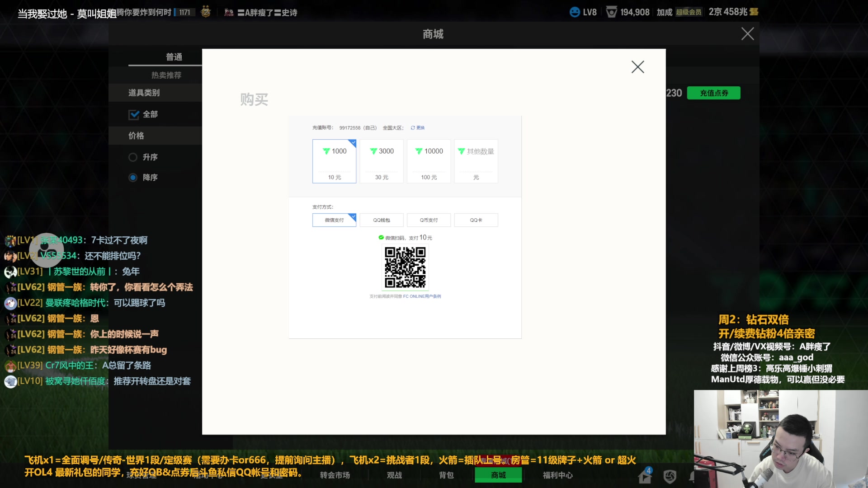
Task: Click the blue LV8 smiley level icon
Action: (574, 12)
